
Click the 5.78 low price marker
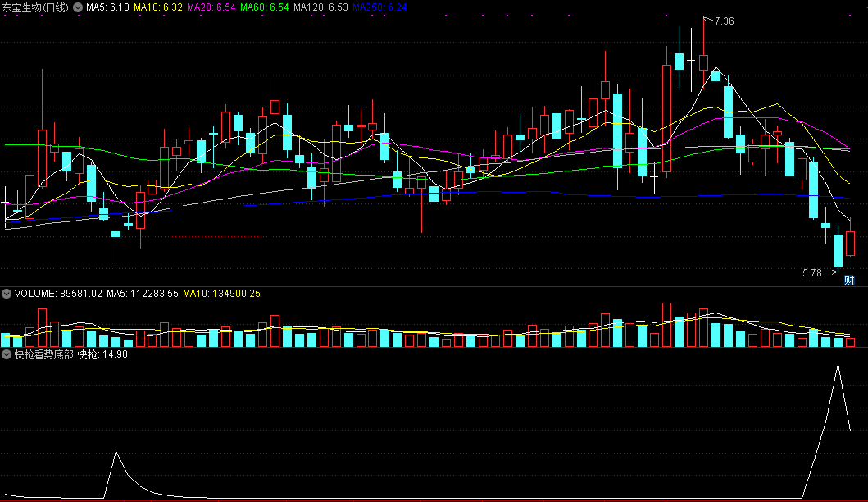[812, 272]
